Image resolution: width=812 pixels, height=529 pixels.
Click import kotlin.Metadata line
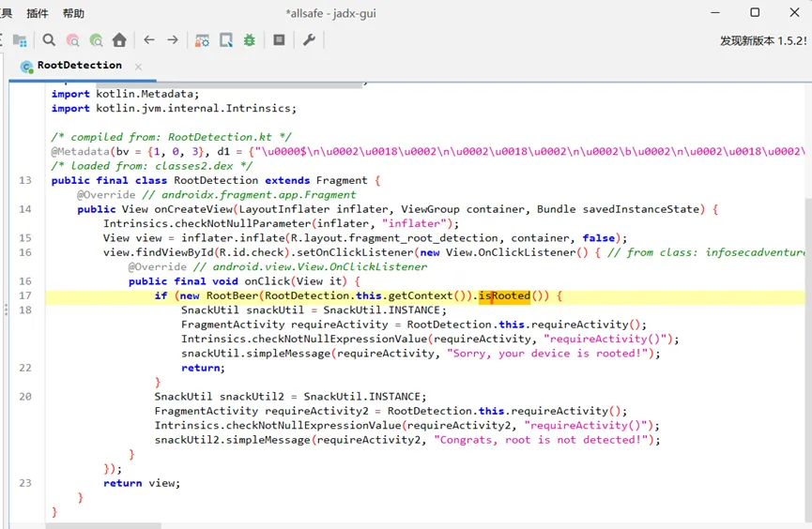click(x=125, y=94)
